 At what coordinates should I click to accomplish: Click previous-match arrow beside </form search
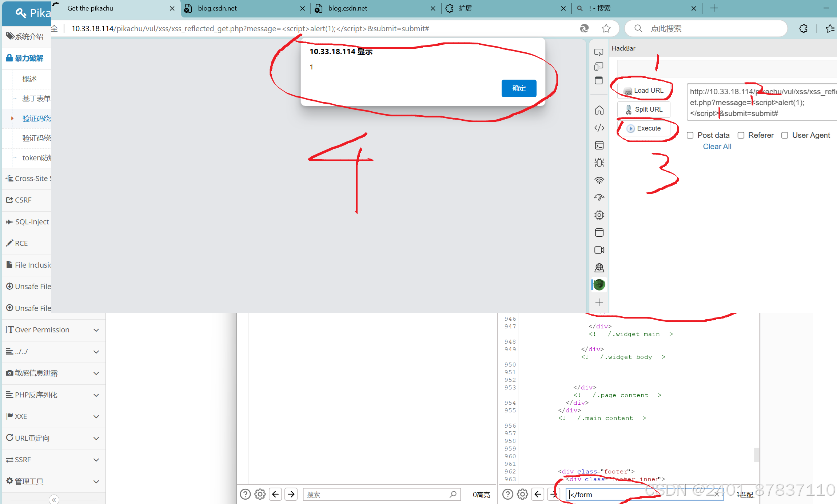click(x=538, y=494)
